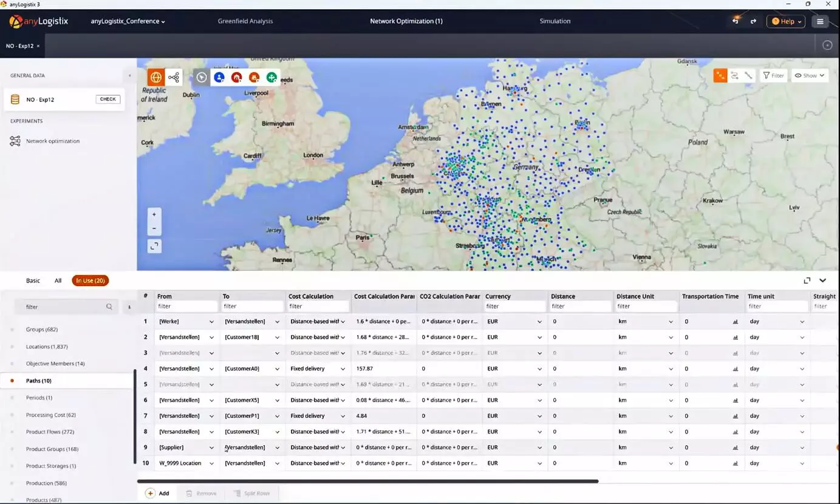Toggle the Show visibility options on map
Image resolution: width=840 pixels, height=504 pixels.
pos(810,75)
